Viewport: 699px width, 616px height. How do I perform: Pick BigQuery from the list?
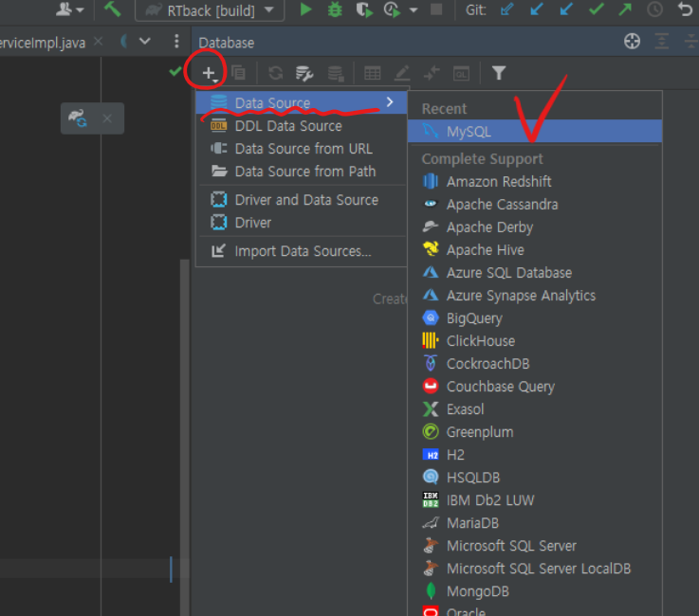click(535, 318)
